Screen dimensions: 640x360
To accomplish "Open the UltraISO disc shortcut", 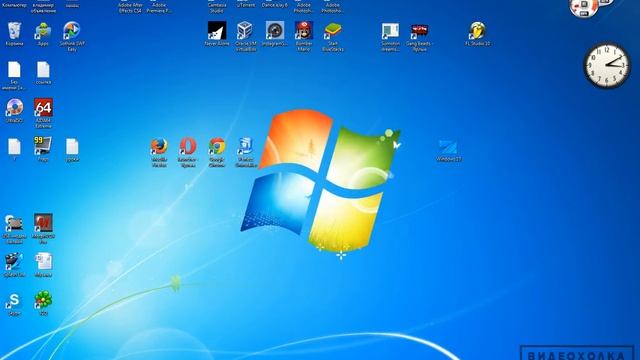I will click(14, 108).
